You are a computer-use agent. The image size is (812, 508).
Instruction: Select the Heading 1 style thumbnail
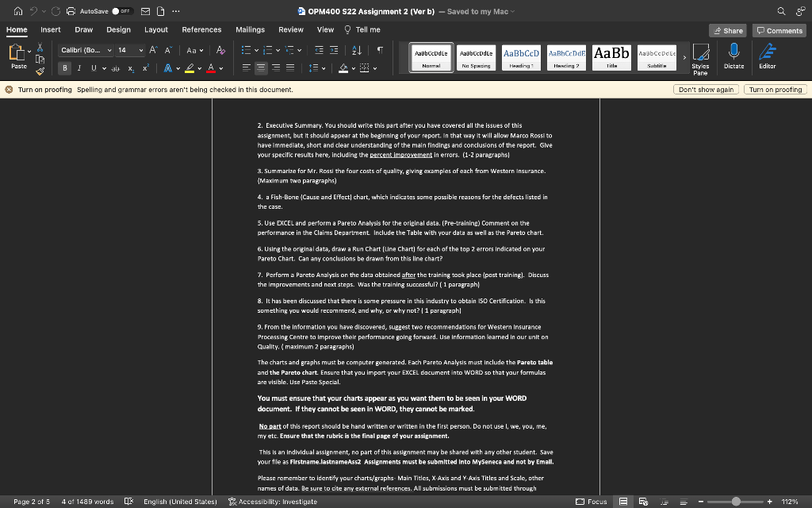click(521, 57)
